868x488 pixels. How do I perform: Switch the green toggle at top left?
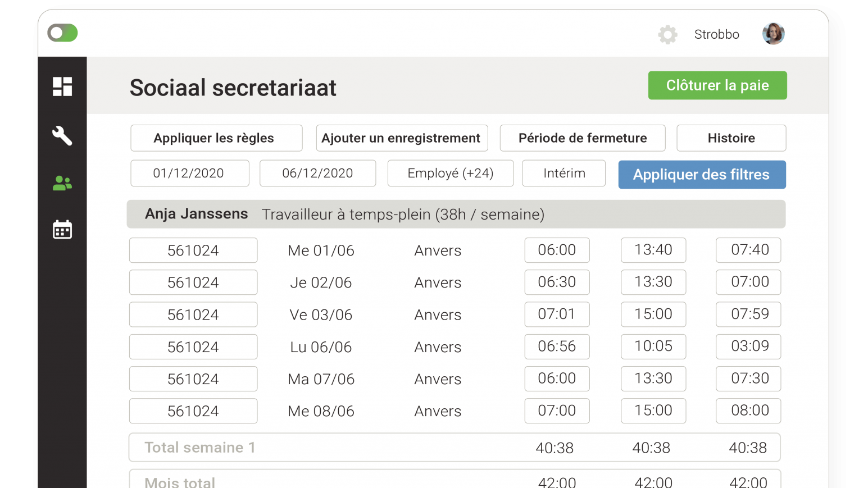(x=62, y=33)
